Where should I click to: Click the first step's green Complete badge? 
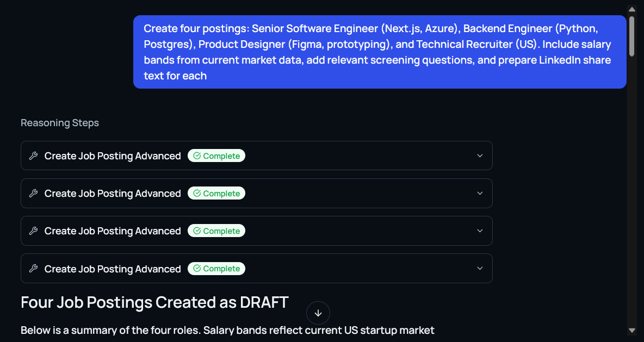[x=216, y=156]
